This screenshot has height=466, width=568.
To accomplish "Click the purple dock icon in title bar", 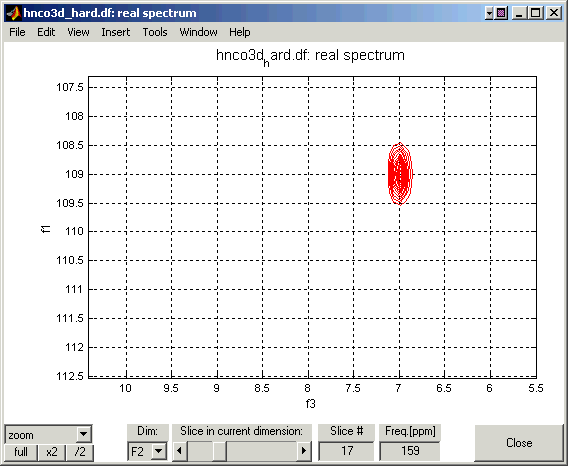I will 501,13.
